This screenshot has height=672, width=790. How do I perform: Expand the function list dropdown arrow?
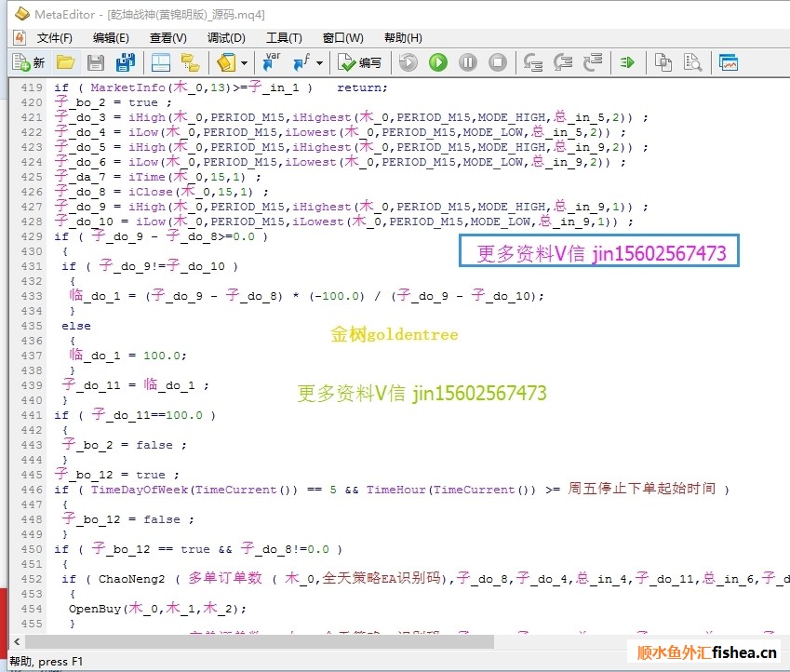[x=319, y=62]
